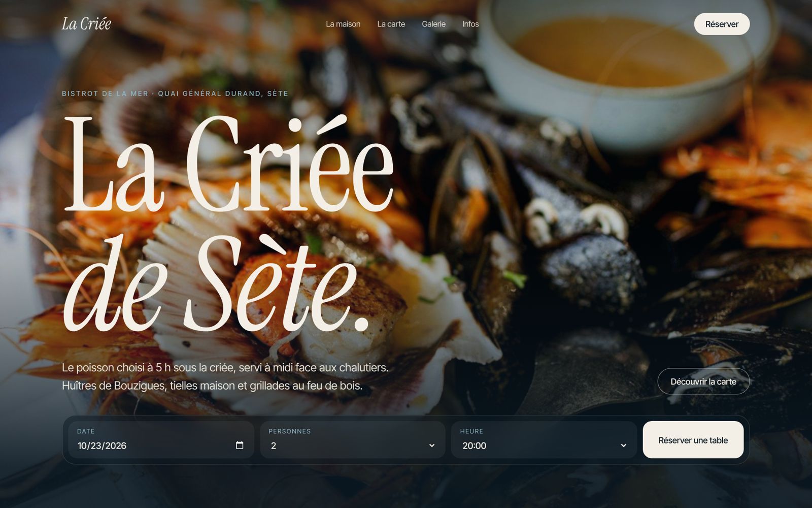Click Réserver une table button
The height and width of the screenshot is (508, 812).
(693, 440)
